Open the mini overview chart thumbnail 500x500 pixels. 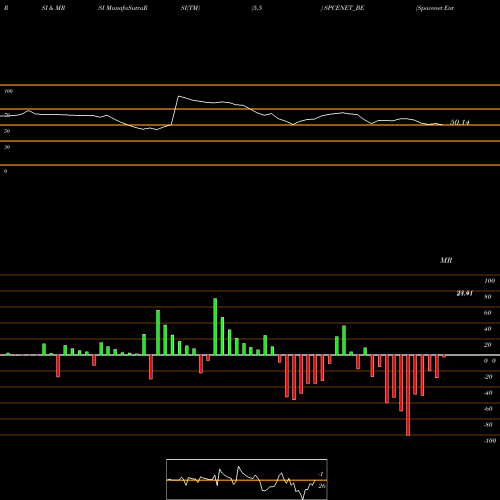pos(247,479)
